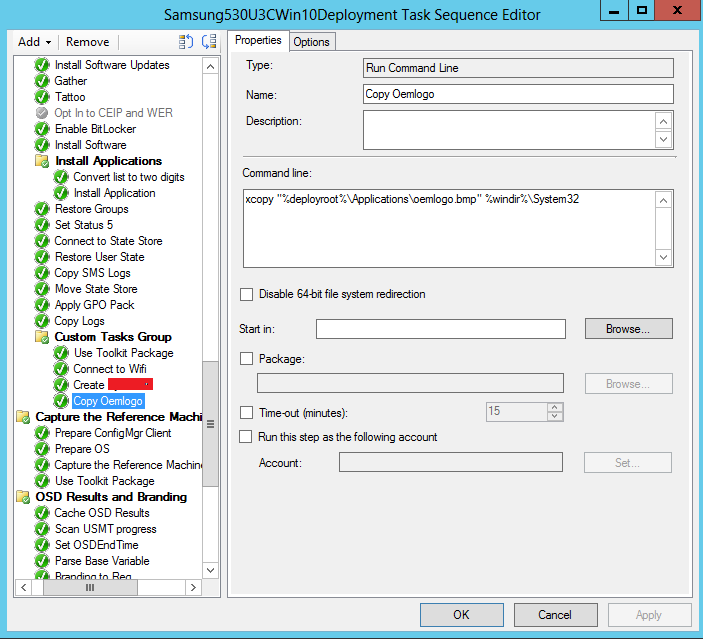
Task: Open the Add dropdown menu
Action: click(35, 42)
